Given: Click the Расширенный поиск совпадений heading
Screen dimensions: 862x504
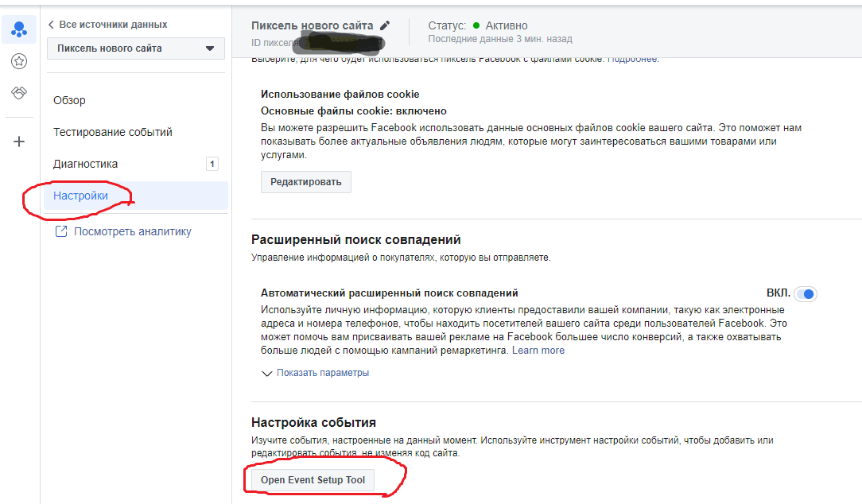Looking at the screenshot, I should point(355,240).
